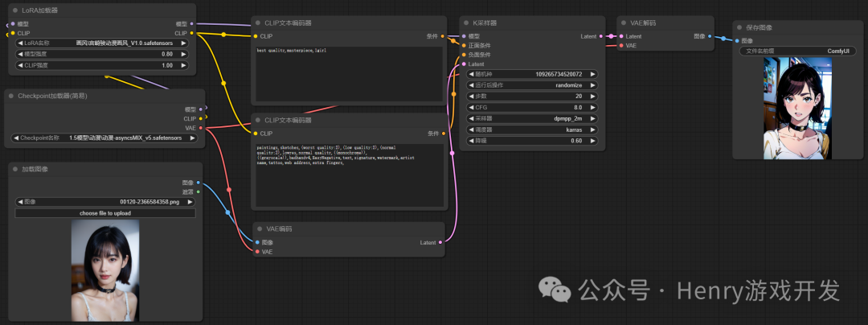Click the VAE解码 node title

(643, 23)
